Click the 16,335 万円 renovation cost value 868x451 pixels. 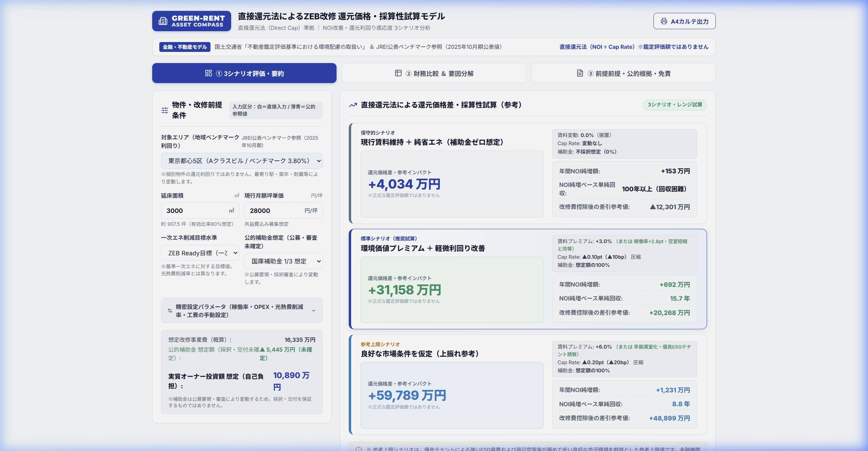tap(300, 340)
